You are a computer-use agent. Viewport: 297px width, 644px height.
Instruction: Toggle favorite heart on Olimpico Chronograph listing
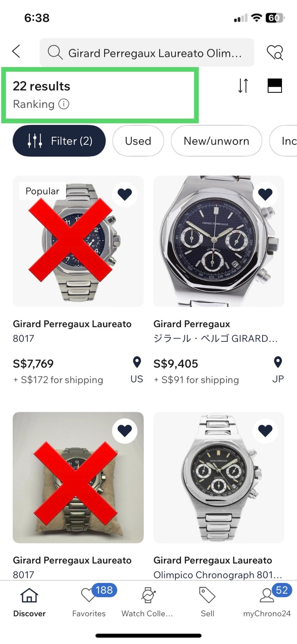coord(265,431)
